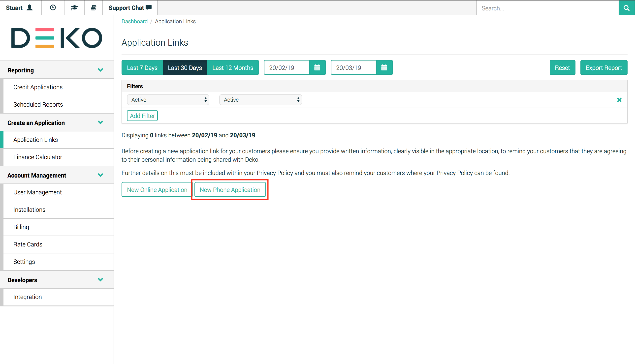Collapse the Account Management section chevron
This screenshot has width=635, height=364.
[100, 175]
